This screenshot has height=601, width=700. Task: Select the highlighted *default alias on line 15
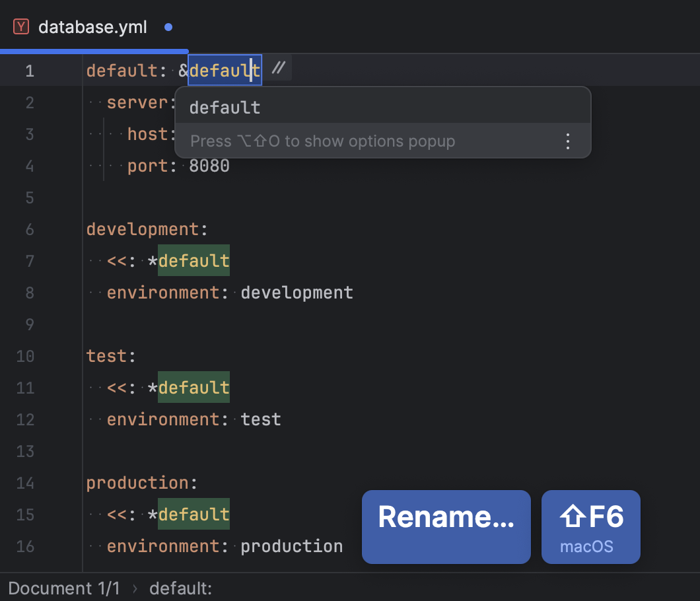click(193, 514)
